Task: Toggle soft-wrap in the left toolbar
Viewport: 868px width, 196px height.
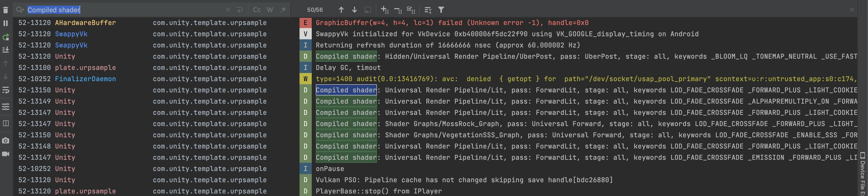Action: point(5,90)
